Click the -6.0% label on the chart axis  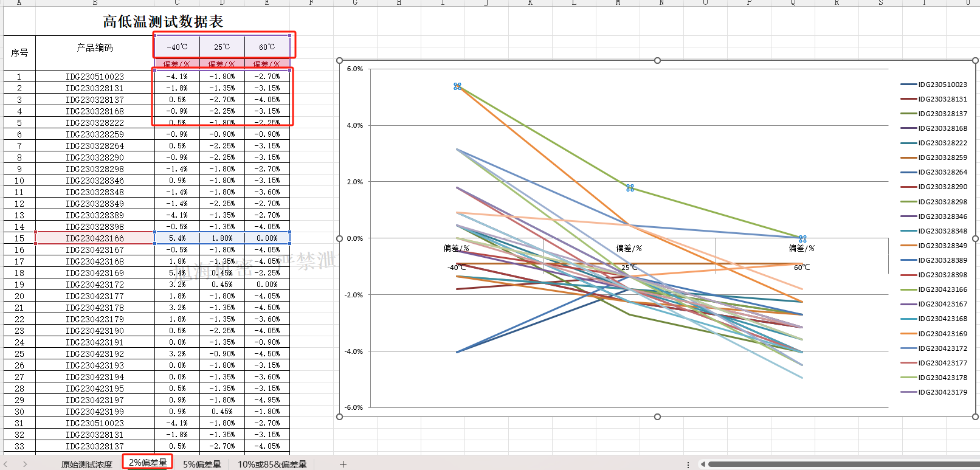point(354,407)
